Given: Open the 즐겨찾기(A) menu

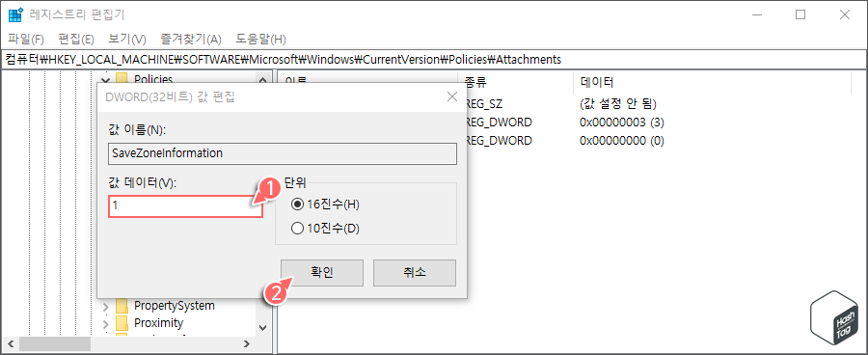Looking at the screenshot, I should (x=191, y=40).
